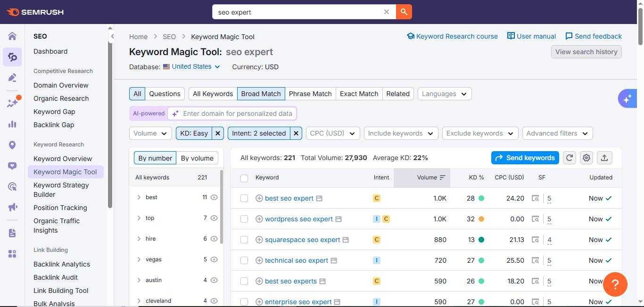Open the Home icon in sidebar
The width and height of the screenshot is (644, 307).
pyautogui.click(x=12, y=36)
